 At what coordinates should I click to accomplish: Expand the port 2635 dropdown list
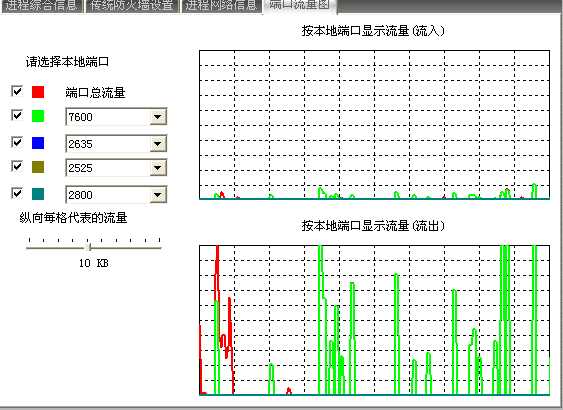coord(158,144)
